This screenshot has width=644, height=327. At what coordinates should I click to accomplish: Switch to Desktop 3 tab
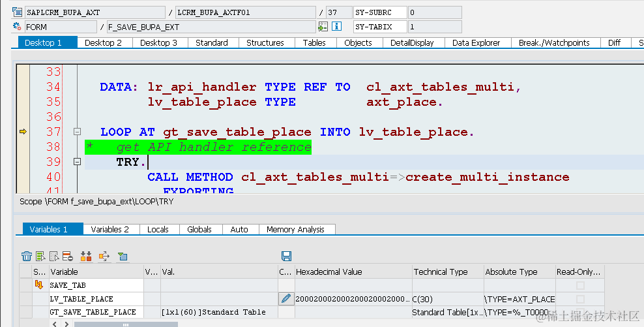point(158,43)
